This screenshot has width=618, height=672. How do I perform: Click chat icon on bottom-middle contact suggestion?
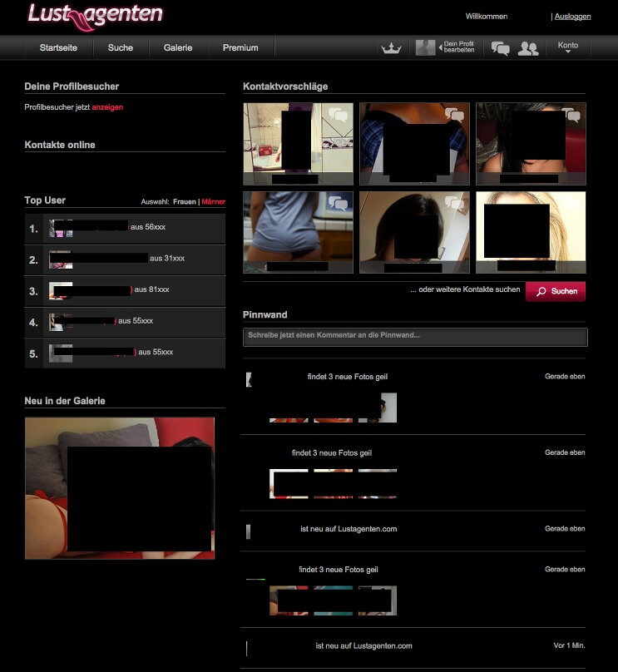coord(454,203)
